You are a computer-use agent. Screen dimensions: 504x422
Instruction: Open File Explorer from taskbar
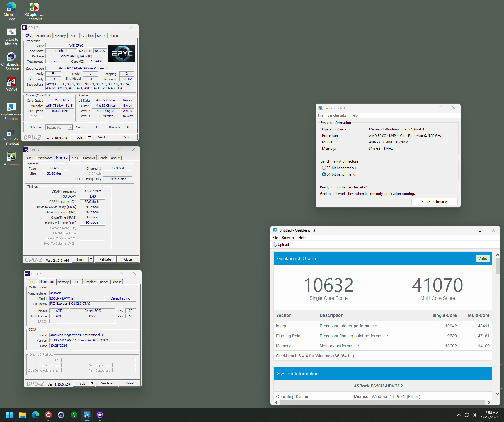click(x=23, y=415)
